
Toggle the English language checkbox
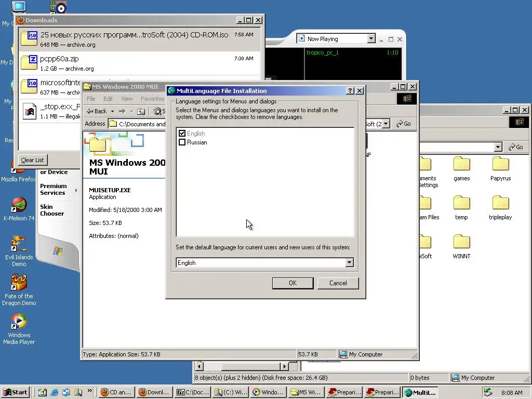coord(182,134)
